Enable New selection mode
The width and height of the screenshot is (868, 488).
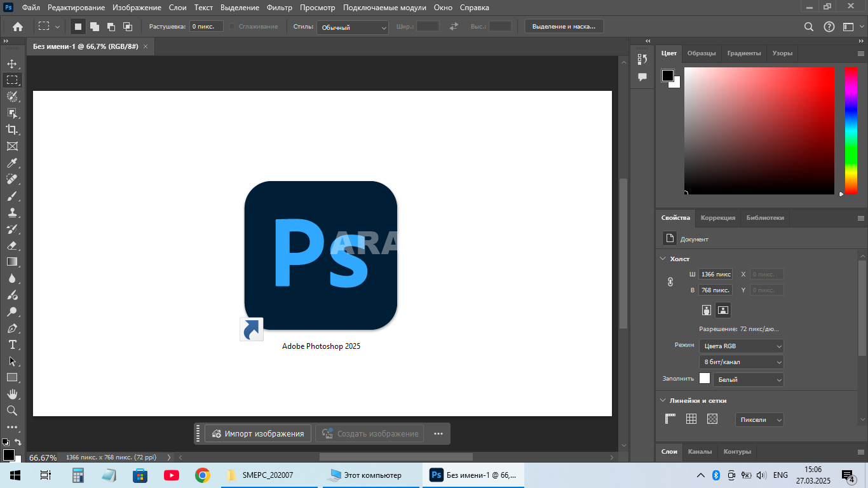(78, 27)
